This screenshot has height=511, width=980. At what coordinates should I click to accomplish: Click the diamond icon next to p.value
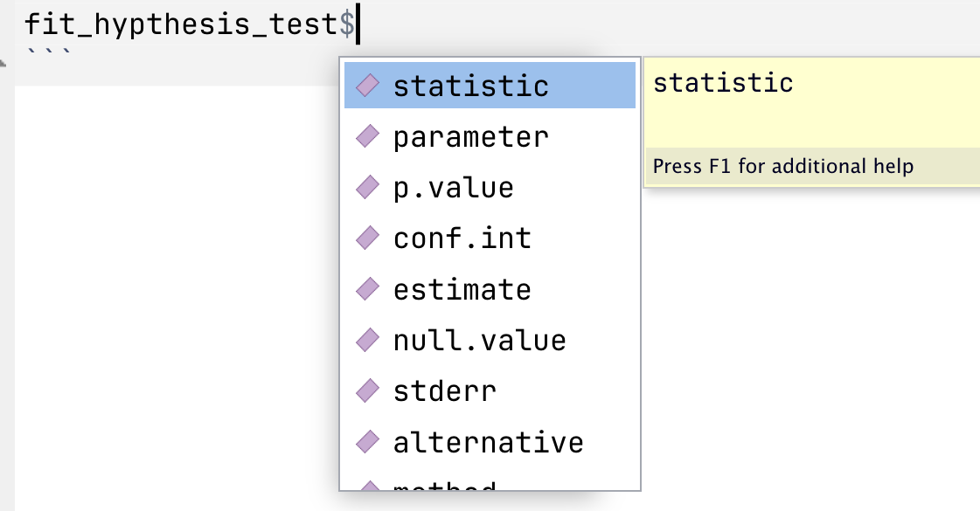(x=368, y=187)
